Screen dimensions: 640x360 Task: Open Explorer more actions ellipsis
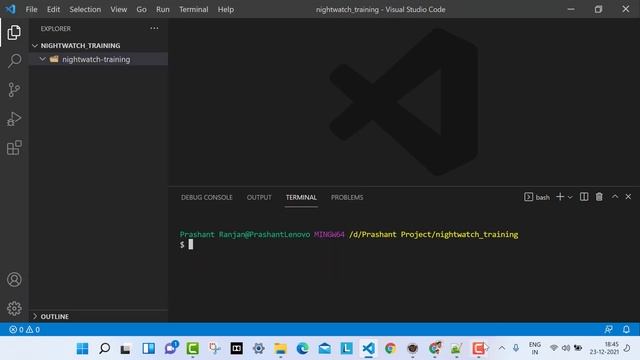pyautogui.click(x=154, y=28)
